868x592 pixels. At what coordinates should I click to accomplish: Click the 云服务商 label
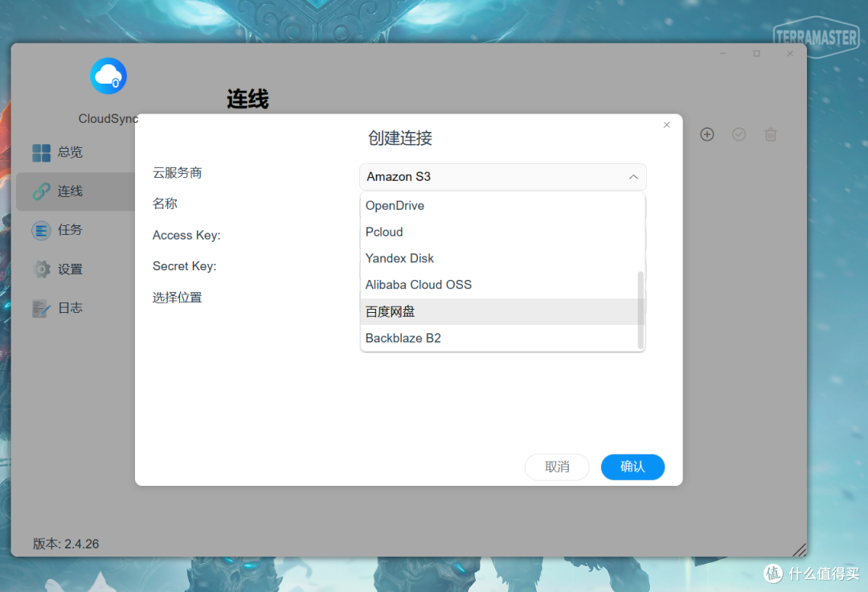(177, 173)
